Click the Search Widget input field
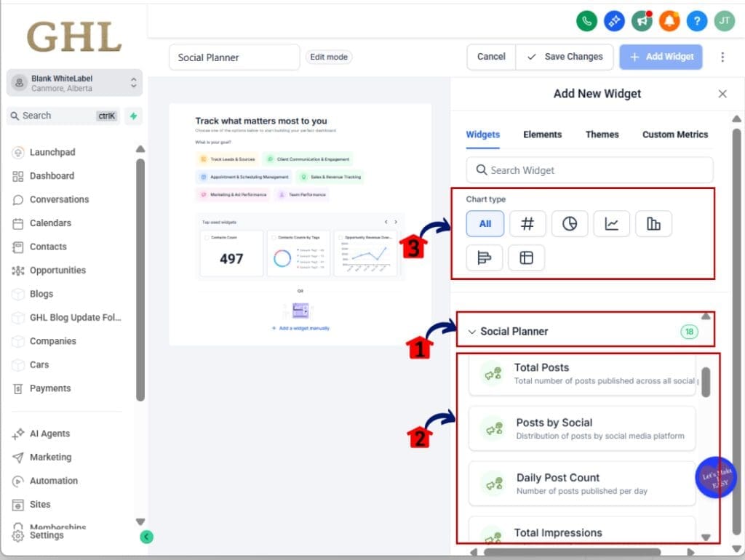 [589, 170]
